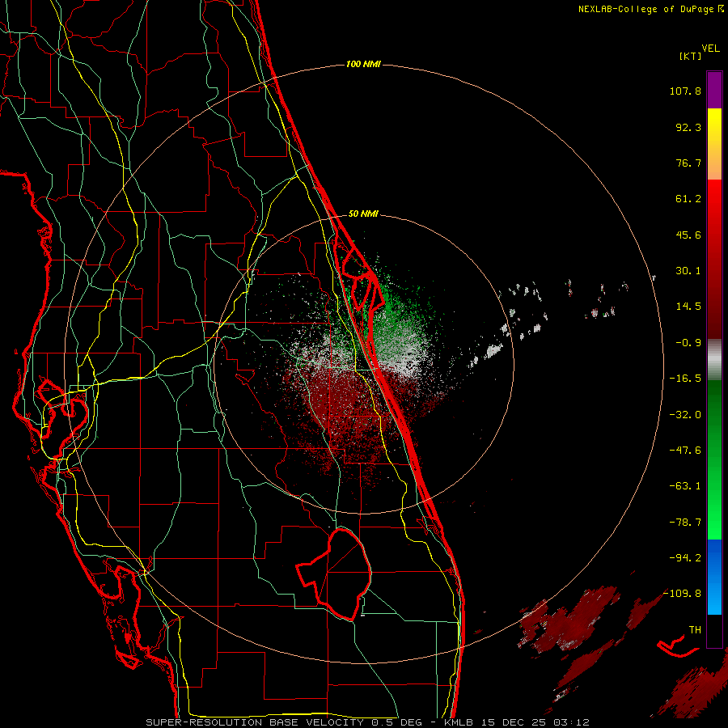
Task: Click SUPER-RESOLUTION BASE VELOCITY in the caption
Action: [255, 722]
